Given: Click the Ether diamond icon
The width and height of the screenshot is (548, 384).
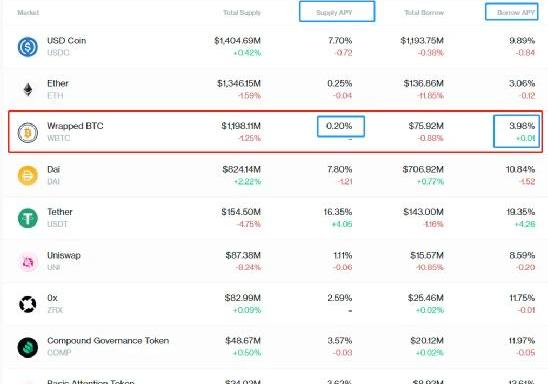Looking at the screenshot, I should [x=28, y=89].
